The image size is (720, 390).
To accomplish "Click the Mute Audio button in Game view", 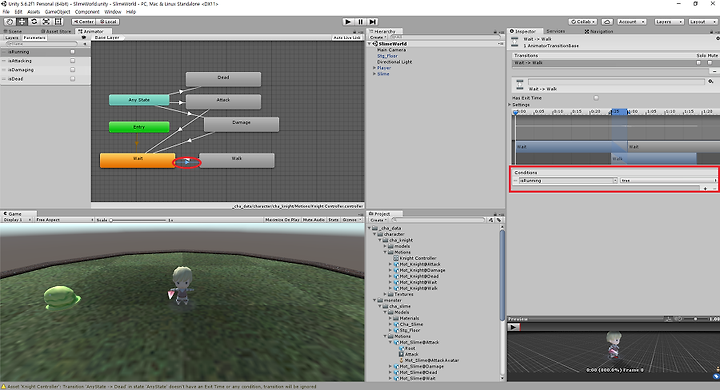I will click(314, 220).
